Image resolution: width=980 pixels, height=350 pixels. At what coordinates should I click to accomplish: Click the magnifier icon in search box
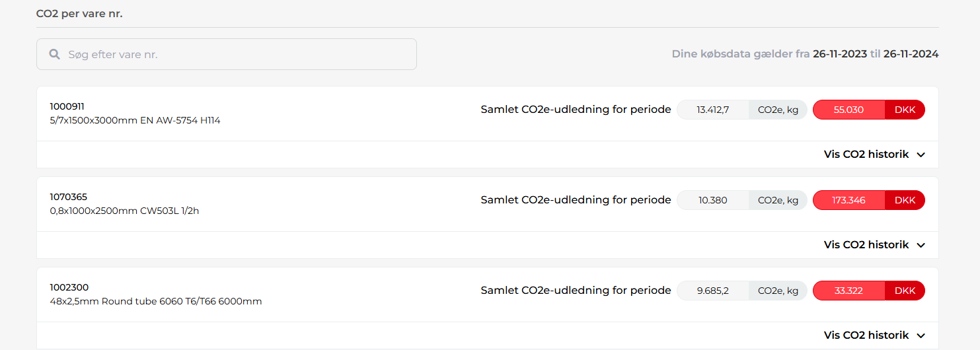point(55,54)
